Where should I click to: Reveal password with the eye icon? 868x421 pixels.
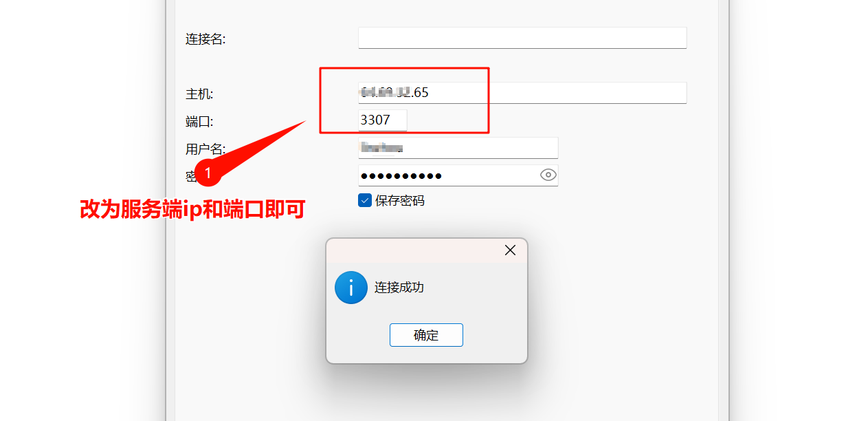coord(548,175)
